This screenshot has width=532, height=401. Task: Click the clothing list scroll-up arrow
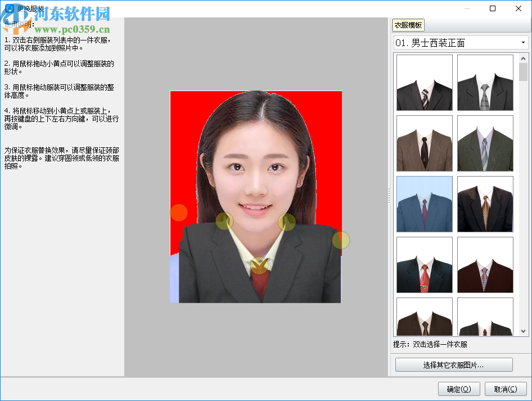pyautogui.click(x=523, y=58)
